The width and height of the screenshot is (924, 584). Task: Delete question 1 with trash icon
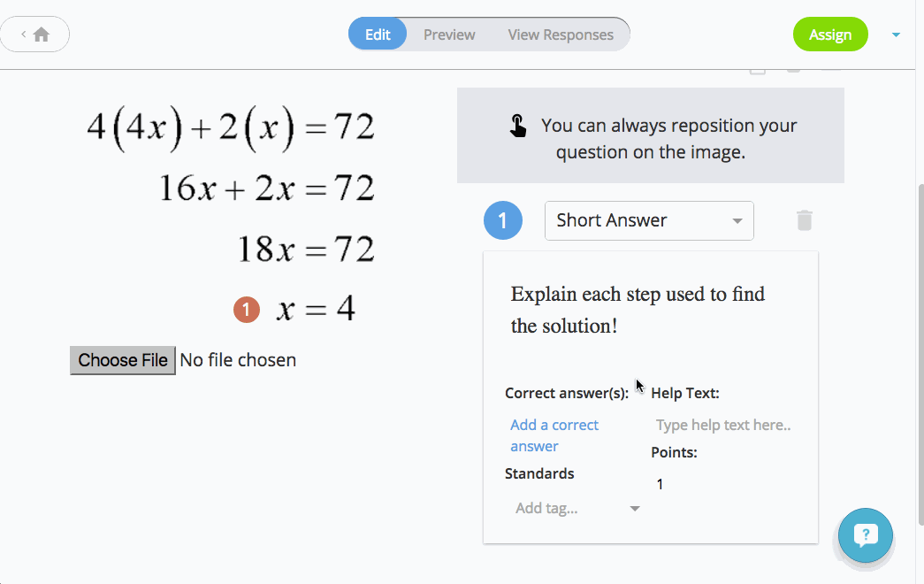pyautogui.click(x=805, y=220)
